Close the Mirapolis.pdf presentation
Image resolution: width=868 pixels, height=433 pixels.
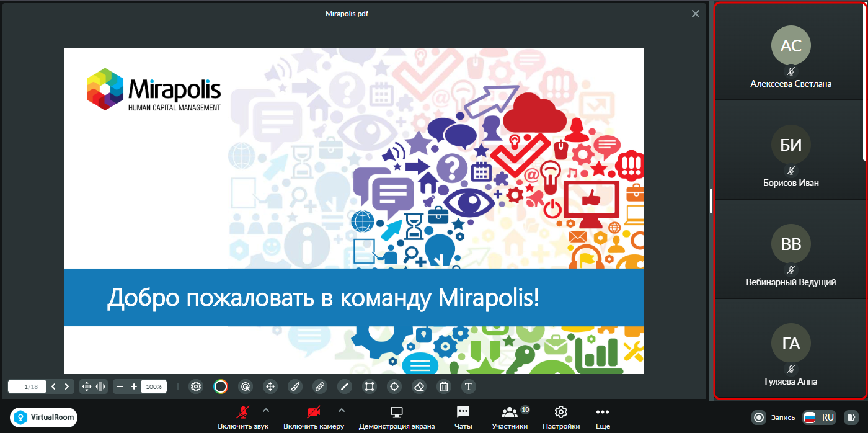[x=696, y=14]
